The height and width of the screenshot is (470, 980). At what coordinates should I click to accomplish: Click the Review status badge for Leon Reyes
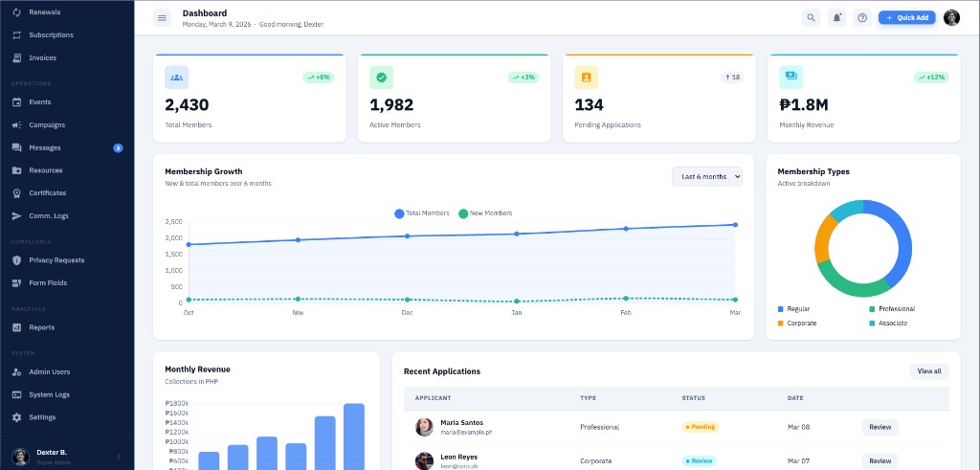(699, 461)
